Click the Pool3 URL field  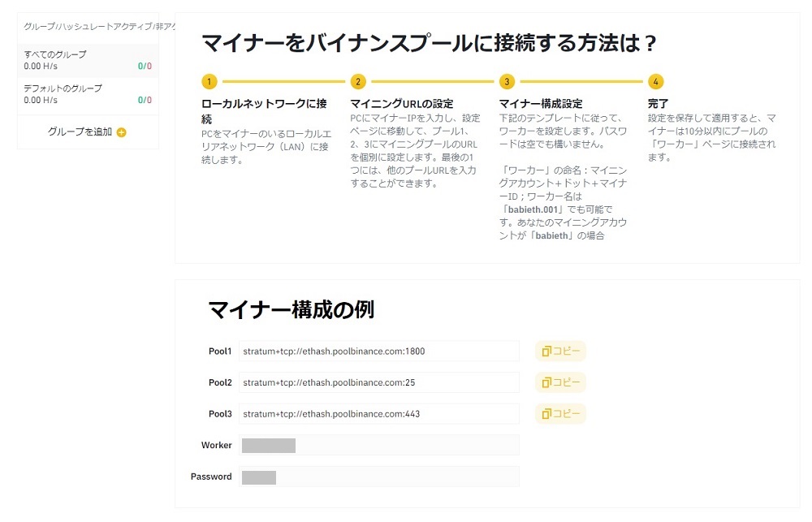coord(379,414)
